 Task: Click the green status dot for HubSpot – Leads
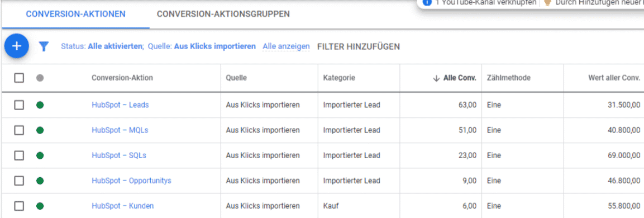(x=40, y=105)
